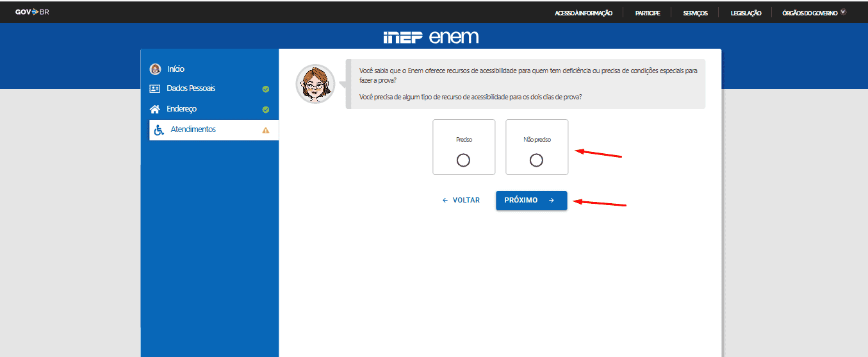Click the green check beside Dados Pessoais
The height and width of the screenshot is (357, 868).
point(266,89)
